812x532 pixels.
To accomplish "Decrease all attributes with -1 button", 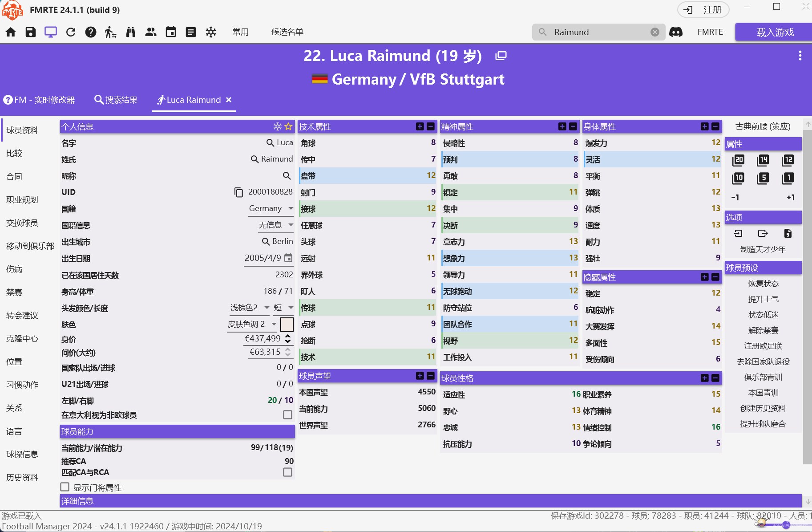I will click(x=735, y=197).
